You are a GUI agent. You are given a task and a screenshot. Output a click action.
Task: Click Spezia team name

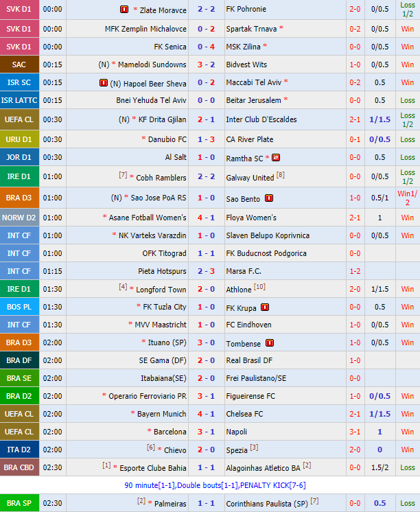pyautogui.click(x=237, y=450)
